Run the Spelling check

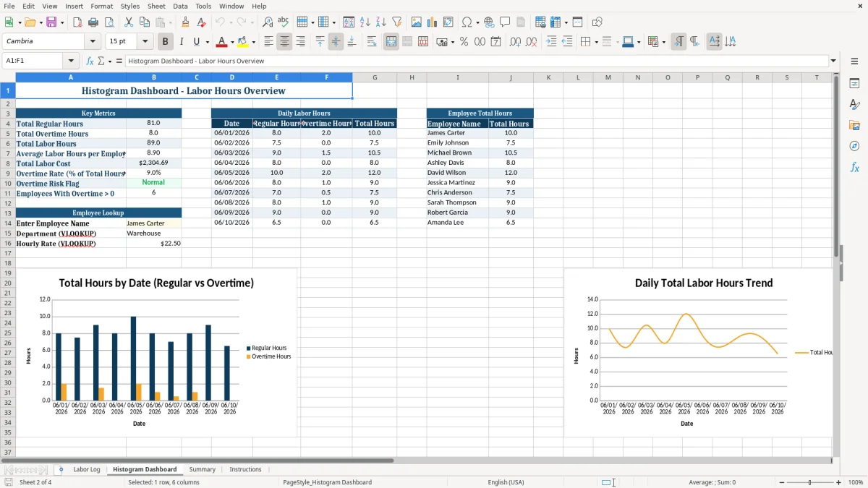[x=284, y=22]
